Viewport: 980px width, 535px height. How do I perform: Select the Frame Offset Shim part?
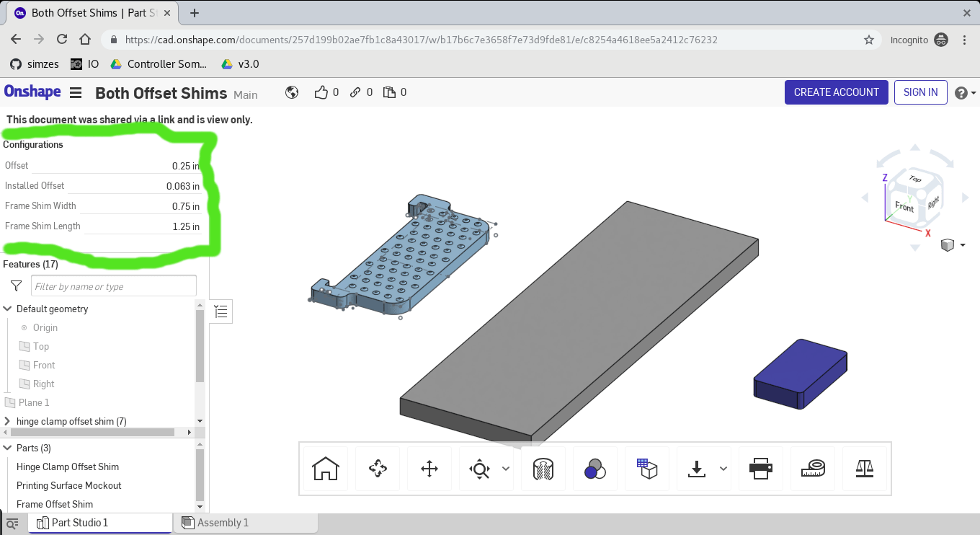[55, 504]
